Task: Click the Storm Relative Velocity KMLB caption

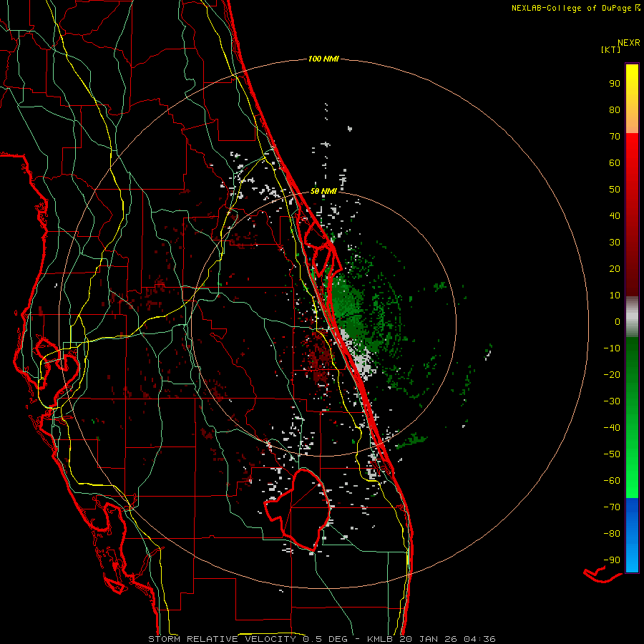Action: [x=321, y=639]
